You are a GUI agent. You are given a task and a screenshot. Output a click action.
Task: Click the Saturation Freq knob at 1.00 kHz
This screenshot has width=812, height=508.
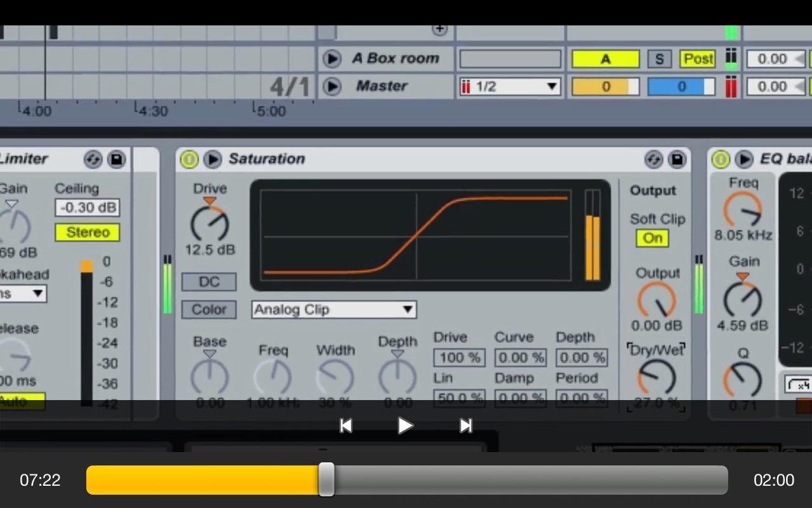click(x=273, y=377)
